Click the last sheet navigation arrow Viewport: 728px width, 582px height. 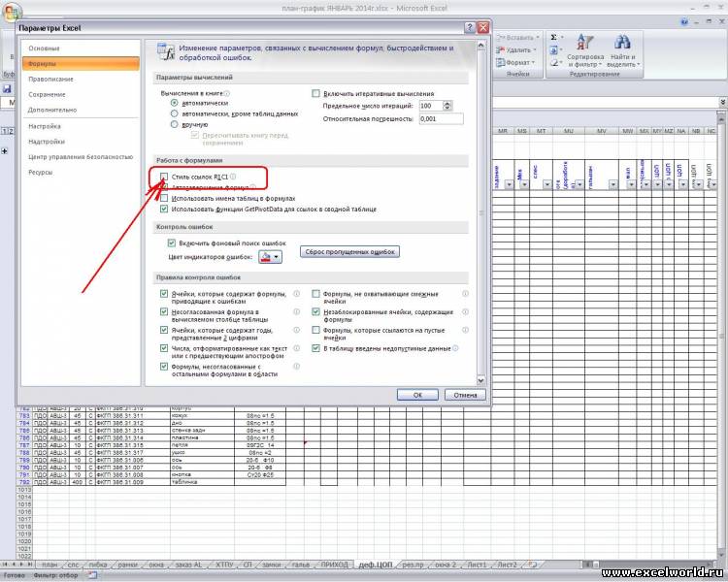[x=30, y=565]
